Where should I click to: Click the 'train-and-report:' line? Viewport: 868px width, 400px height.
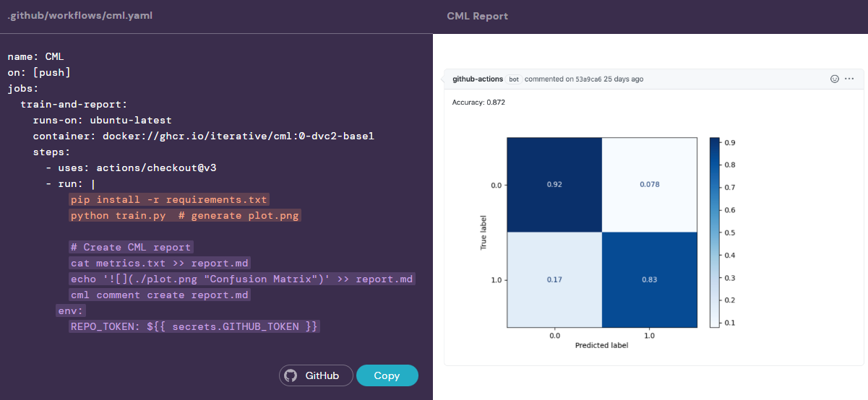[x=74, y=104]
